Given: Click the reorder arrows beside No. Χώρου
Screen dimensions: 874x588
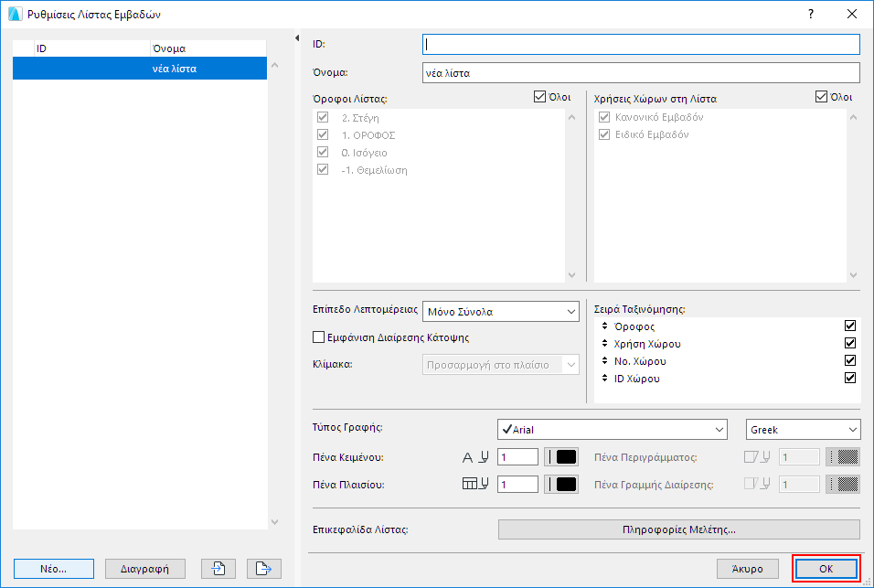Looking at the screenshot, I should [x=605, y=360].
